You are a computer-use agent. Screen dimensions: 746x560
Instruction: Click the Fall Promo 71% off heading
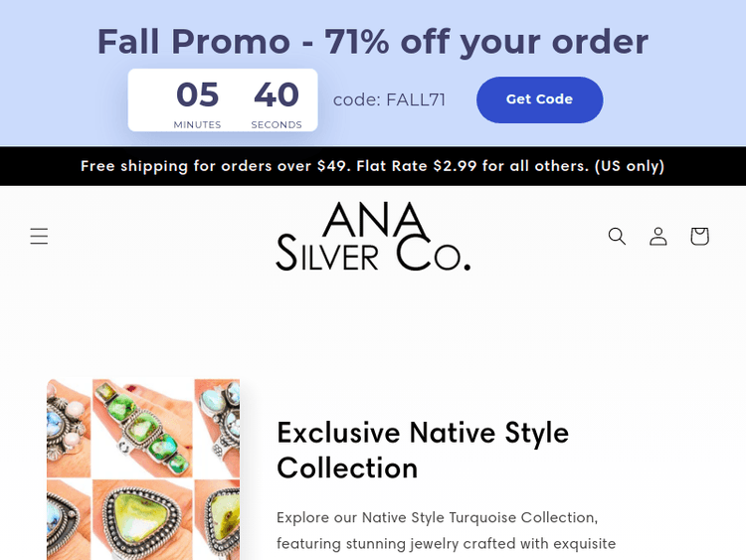coord(373,42)
